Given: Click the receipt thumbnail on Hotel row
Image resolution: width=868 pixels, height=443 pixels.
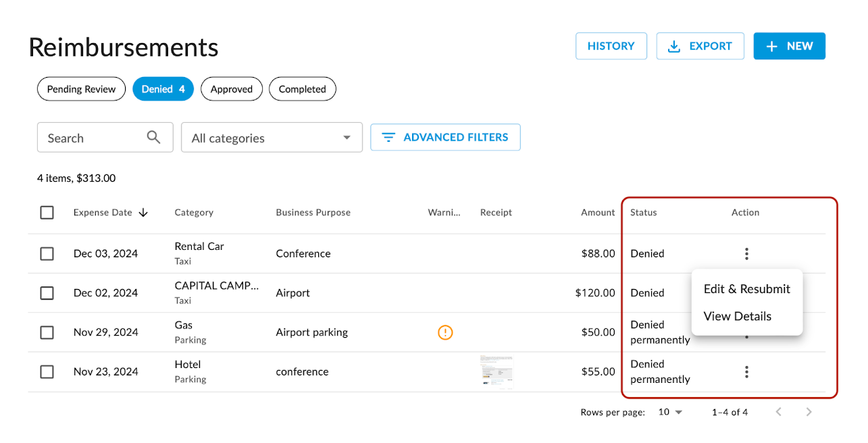Looking at the screenshot, I should pos(496,371).
